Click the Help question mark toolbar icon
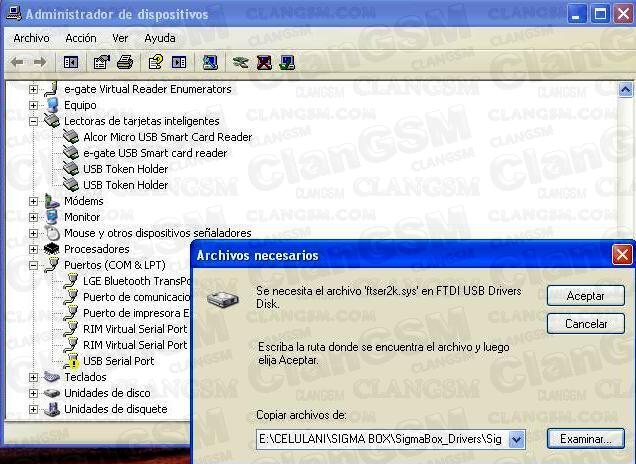The image size is (636, 464). coord(156,62)
